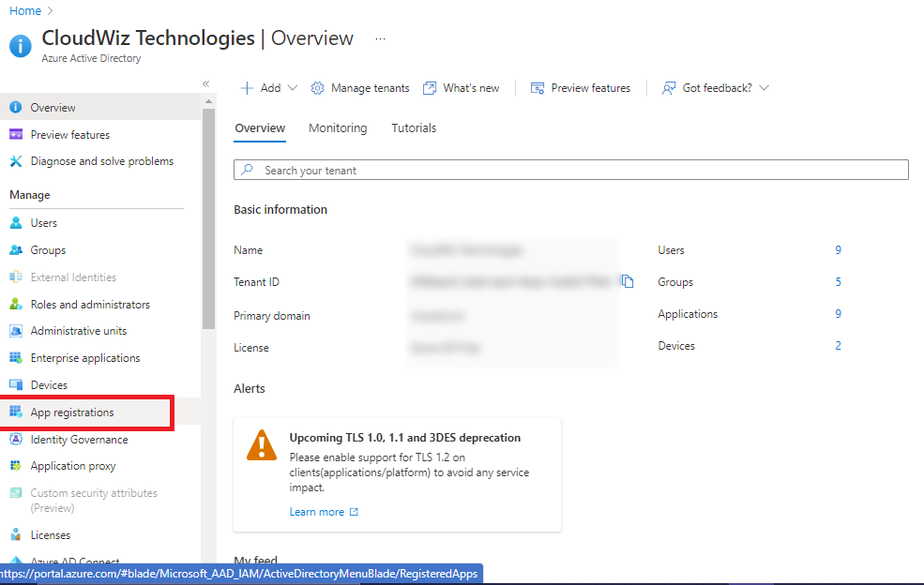Switch to the Monitoring tab

(x=338, y=128)
